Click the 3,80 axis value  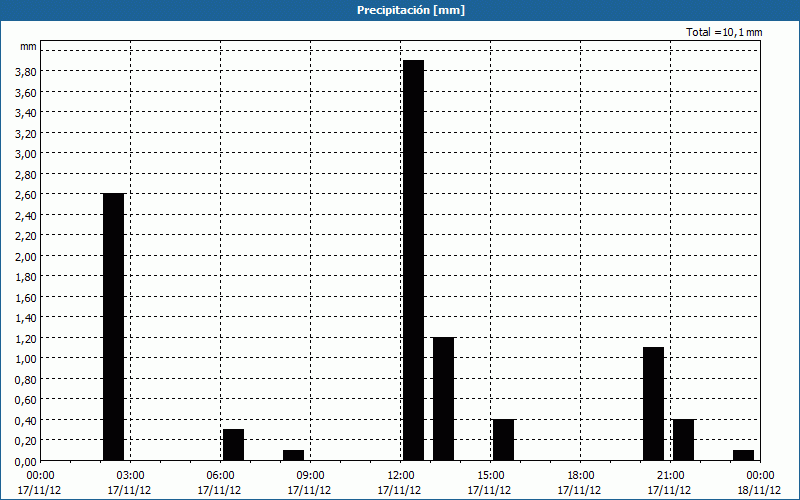[x=26, y=72]
